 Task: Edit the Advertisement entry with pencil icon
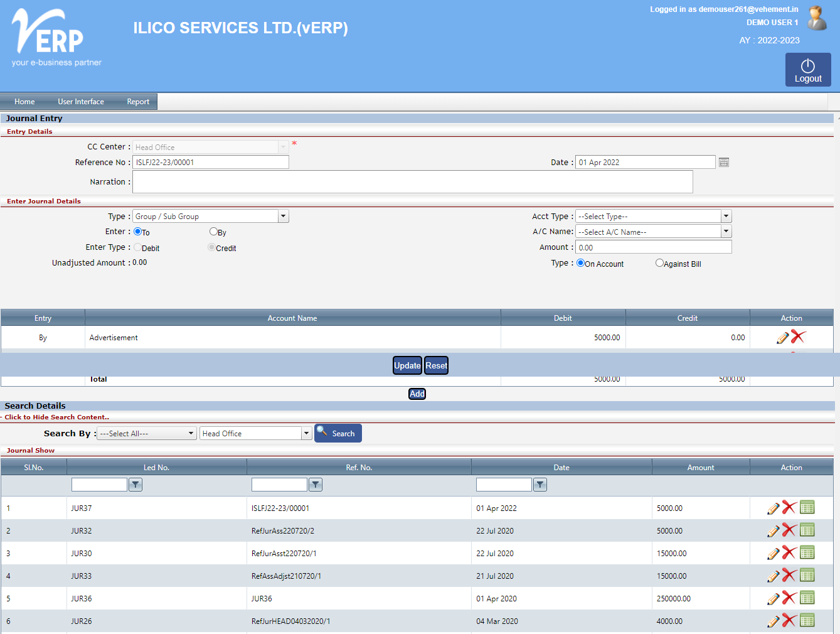point(782,338)
